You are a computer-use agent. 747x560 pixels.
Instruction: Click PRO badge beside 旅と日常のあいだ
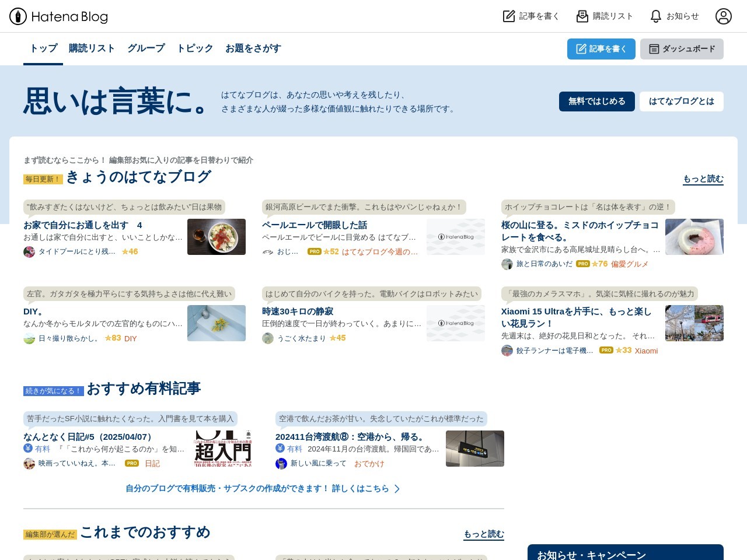click(583, 264)
